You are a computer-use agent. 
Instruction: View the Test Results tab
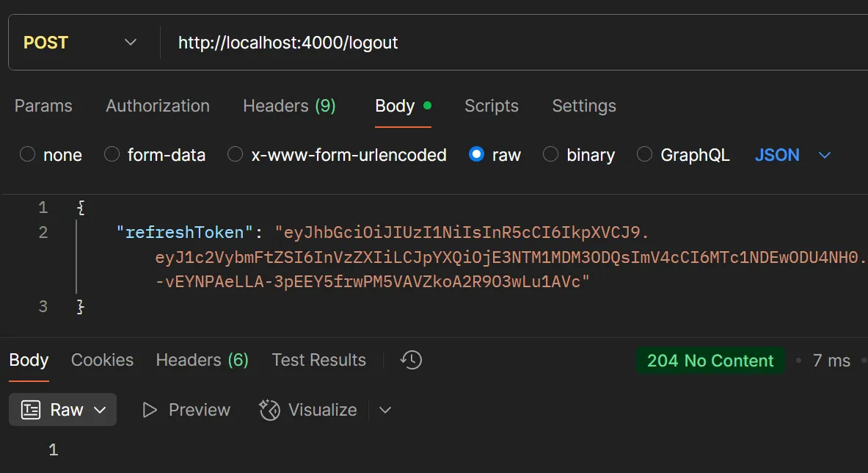coord(318,360)
